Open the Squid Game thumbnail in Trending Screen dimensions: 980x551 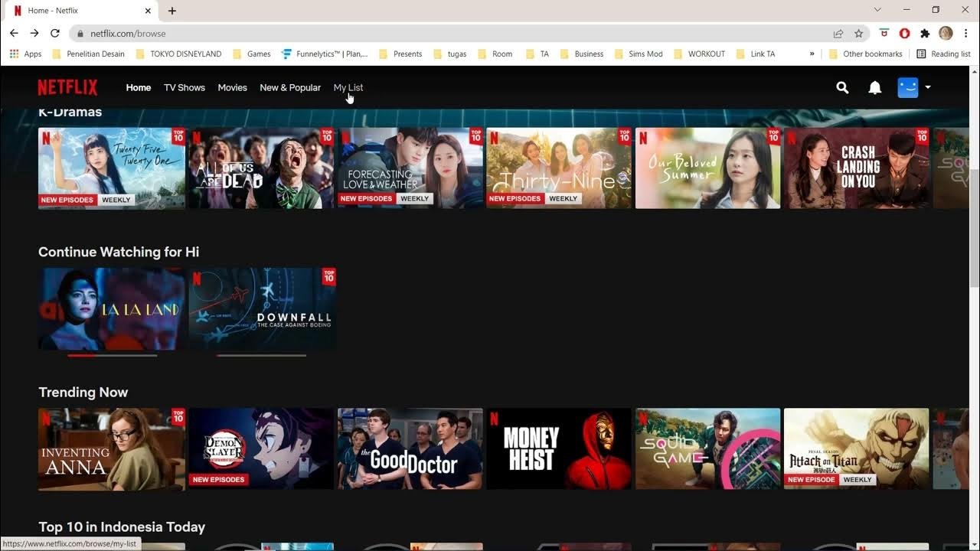coord(707,449)
